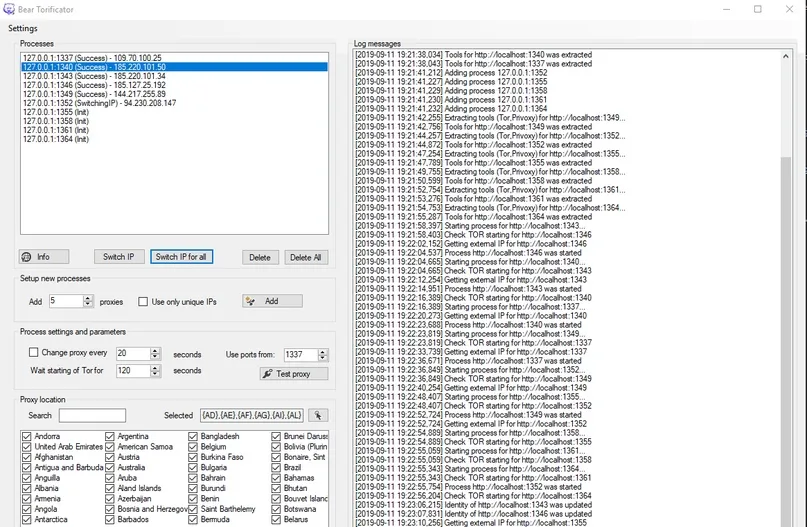Uncheck Andorra in the proxy location list
The width and height of the screenshot is (807, 527).
[x=27, y=437]
